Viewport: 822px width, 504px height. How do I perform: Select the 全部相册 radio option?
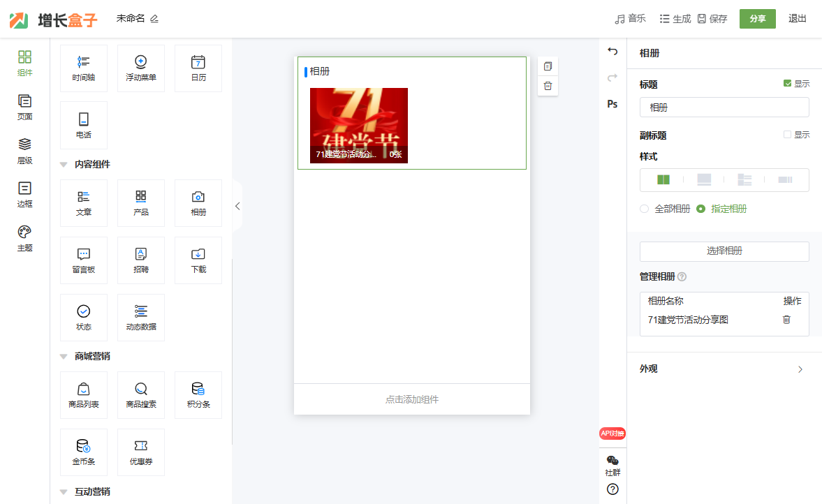[645, 209]
